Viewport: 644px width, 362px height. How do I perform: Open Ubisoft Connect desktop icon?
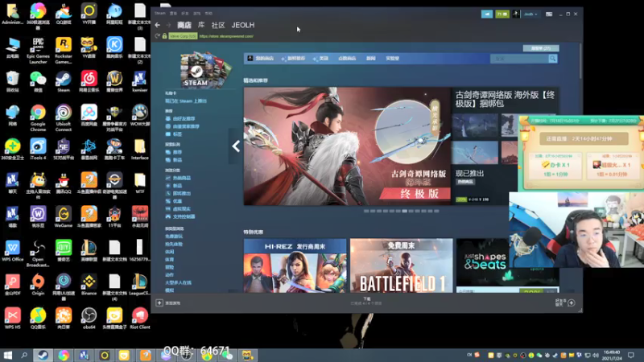pyautogui.click(x=64, y=117)
